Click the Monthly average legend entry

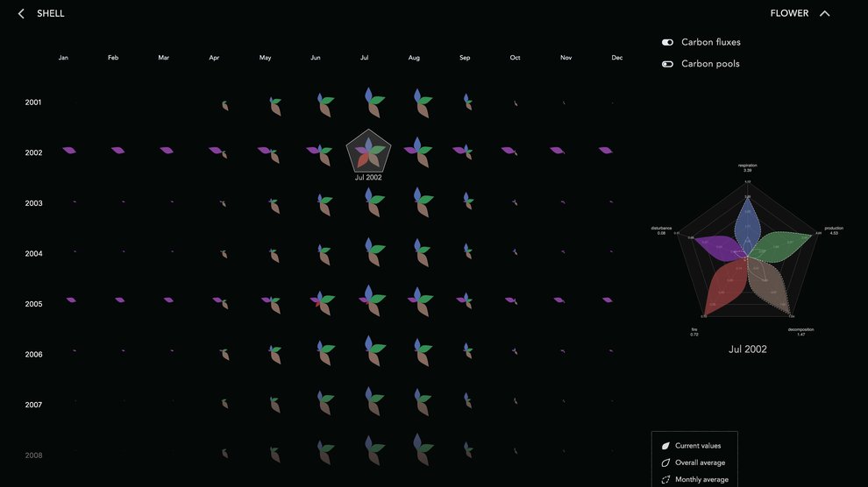(701, 479)
